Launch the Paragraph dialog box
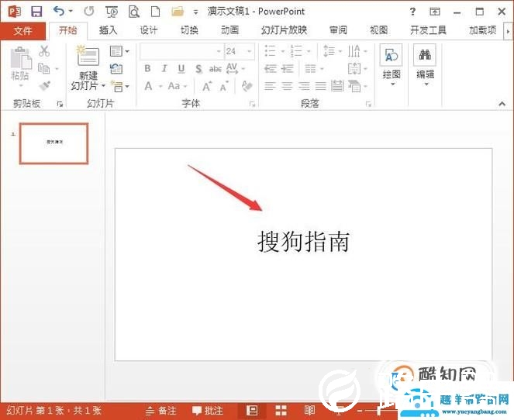The height and width of the screenshot is (420, 514). 368,104
